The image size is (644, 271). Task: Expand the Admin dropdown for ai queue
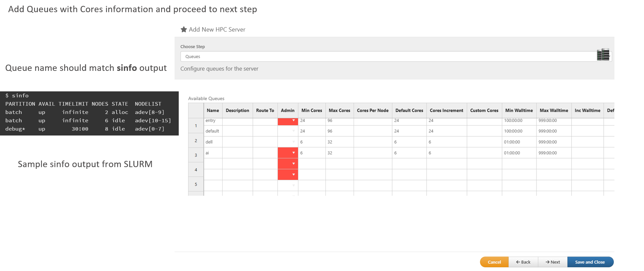[x=293, y=153]
